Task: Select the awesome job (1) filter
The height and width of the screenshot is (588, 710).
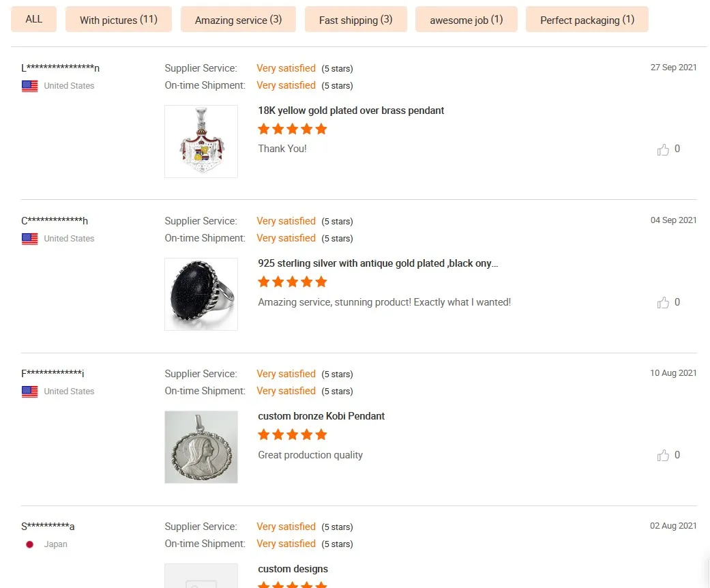Action: coord(467,20)
